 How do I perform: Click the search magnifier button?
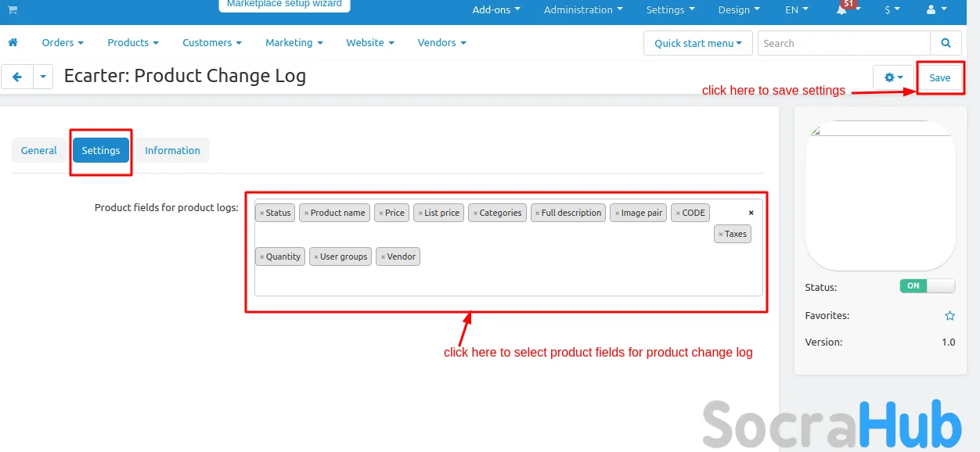946,43
